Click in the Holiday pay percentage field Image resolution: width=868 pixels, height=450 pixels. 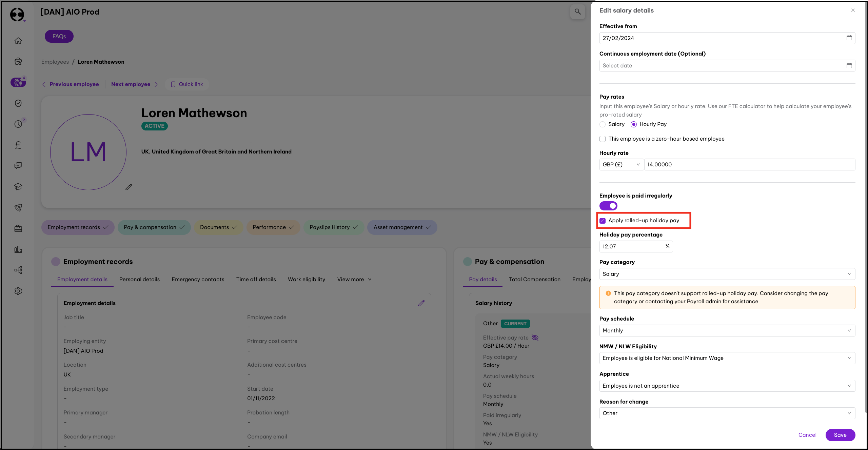(x=631, y=246)
